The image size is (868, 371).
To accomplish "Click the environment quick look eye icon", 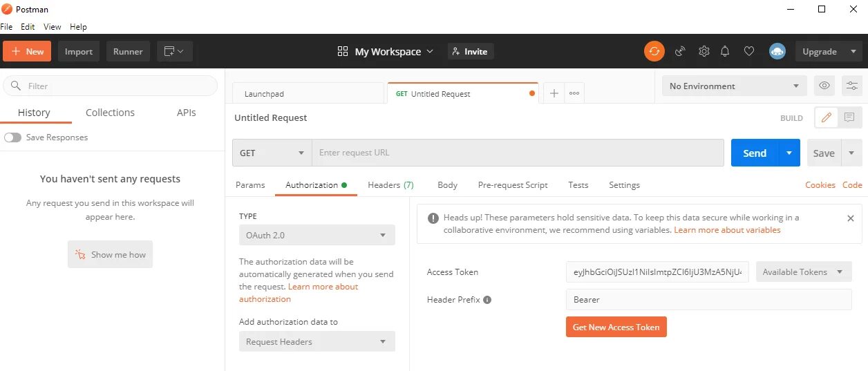I will tap(824, 86).
